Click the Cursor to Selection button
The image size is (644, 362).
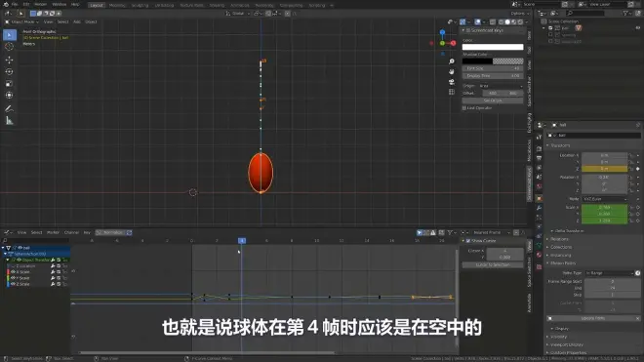coord(493,265)
